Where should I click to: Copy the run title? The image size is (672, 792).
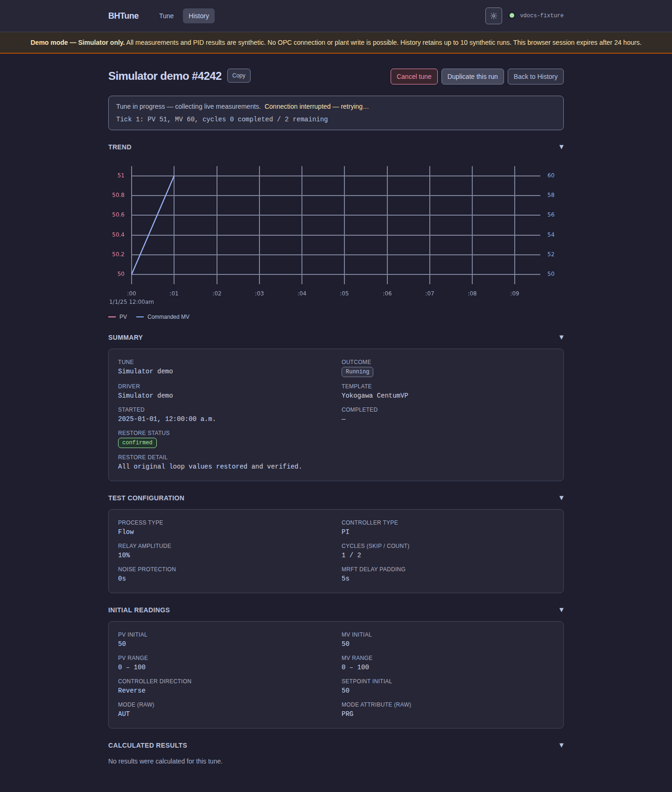click(x=239, y=76)
